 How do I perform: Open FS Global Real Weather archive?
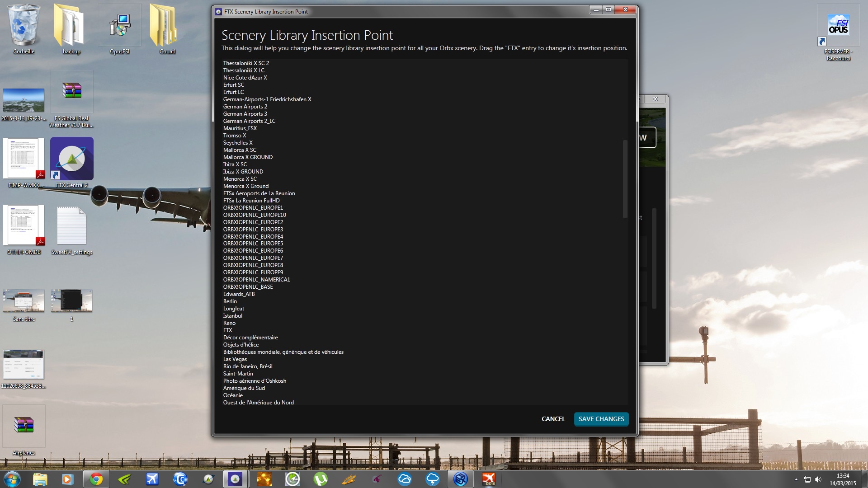pyautogui.click(x=71, y=99)
